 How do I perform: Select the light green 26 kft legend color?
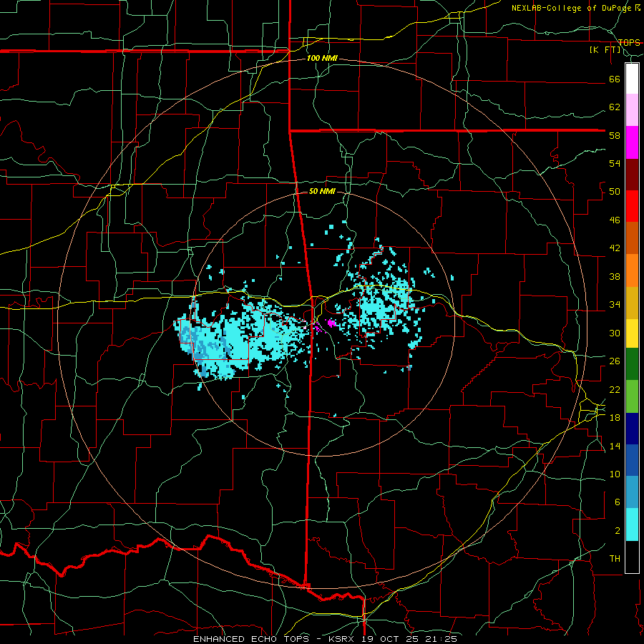coord(632,396)
